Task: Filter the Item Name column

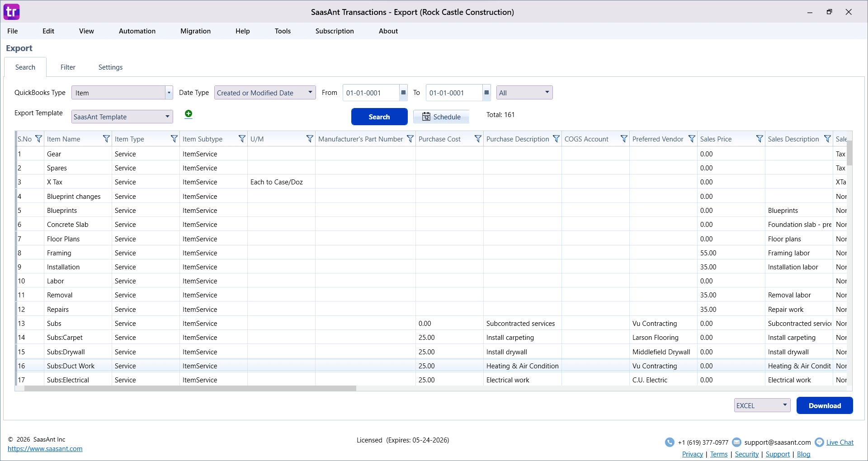Action: coord(106,139)
